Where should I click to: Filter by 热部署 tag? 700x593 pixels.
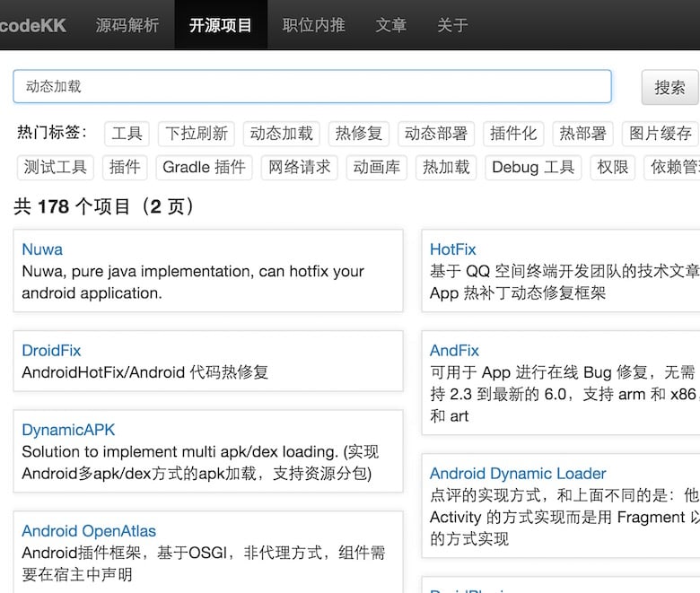tap(582, 134)
